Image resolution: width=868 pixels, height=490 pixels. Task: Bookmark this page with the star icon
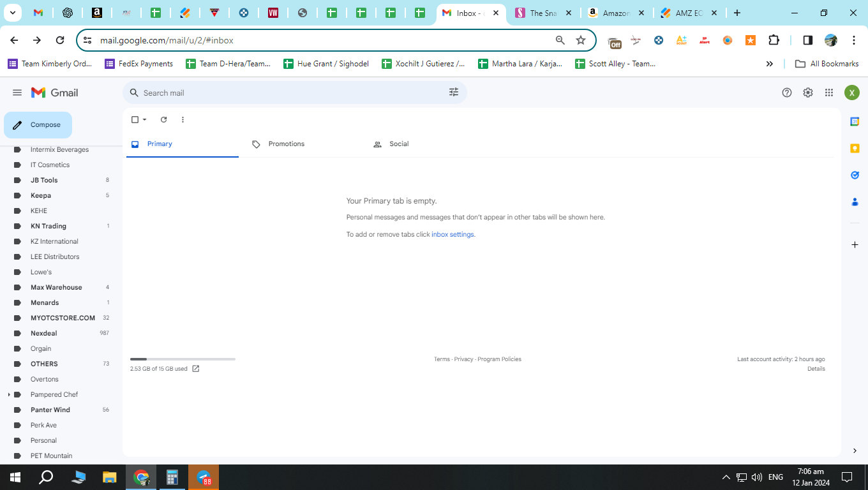[x=581, y=40]
